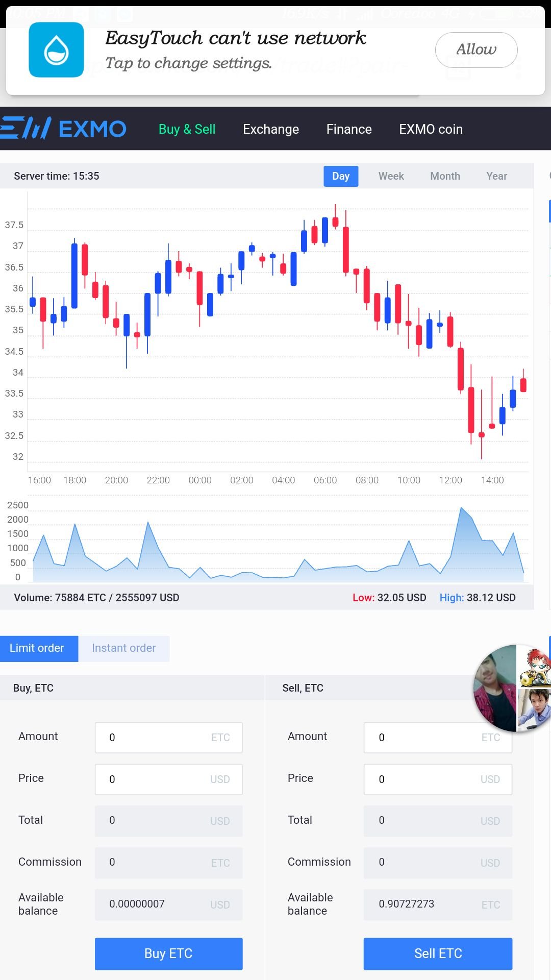The image size is (551, 980).
Task: Tap the floating chat avatars bubble
Action: [x=513, y=688]
